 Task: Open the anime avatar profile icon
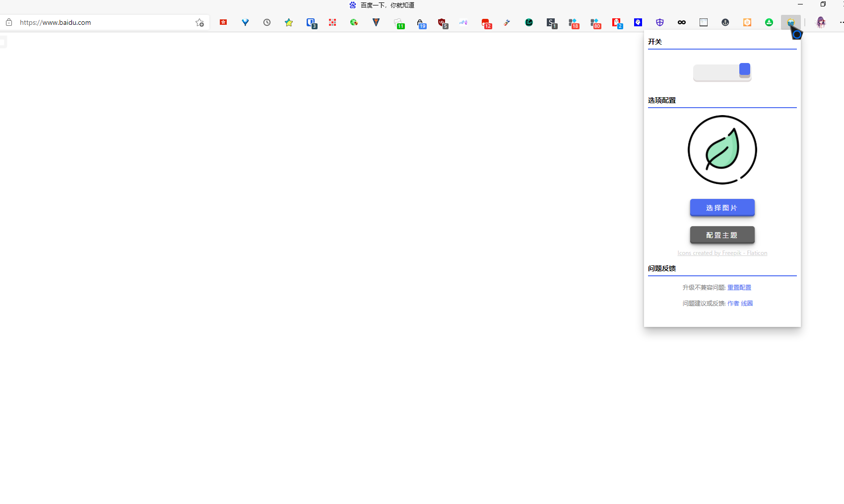point(821,22)
